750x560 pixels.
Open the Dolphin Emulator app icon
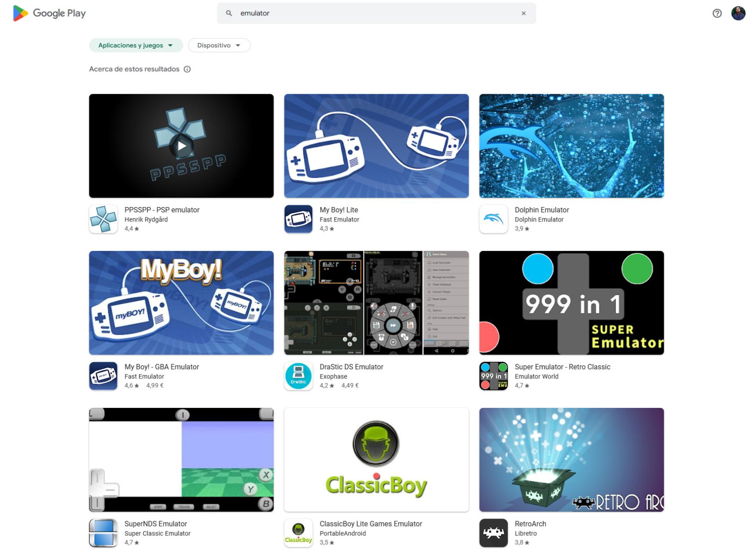(x=494, y=219)
